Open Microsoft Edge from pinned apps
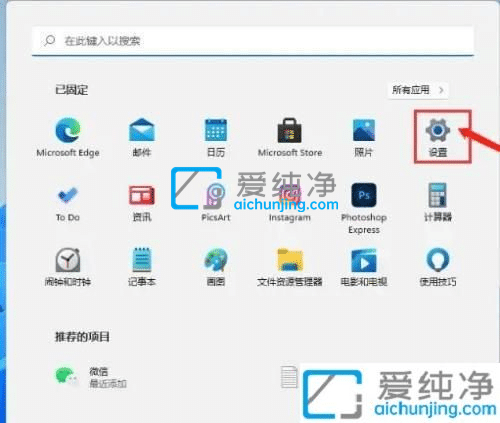Screen dimensions: 500x423 pyautogui.click(x=68, y=137)
